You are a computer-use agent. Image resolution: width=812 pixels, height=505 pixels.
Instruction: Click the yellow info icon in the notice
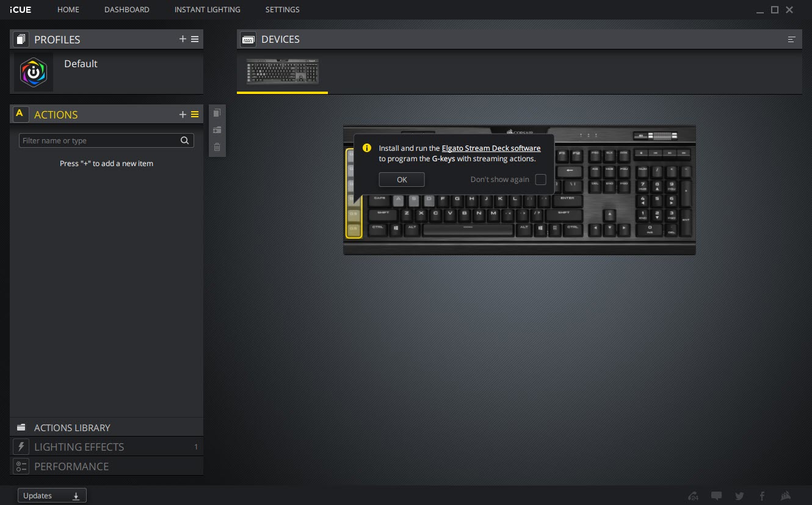(367, 148)
